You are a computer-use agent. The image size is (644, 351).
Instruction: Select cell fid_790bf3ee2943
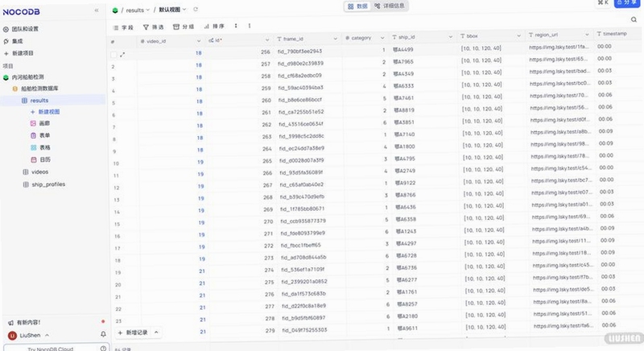point(299,52)
